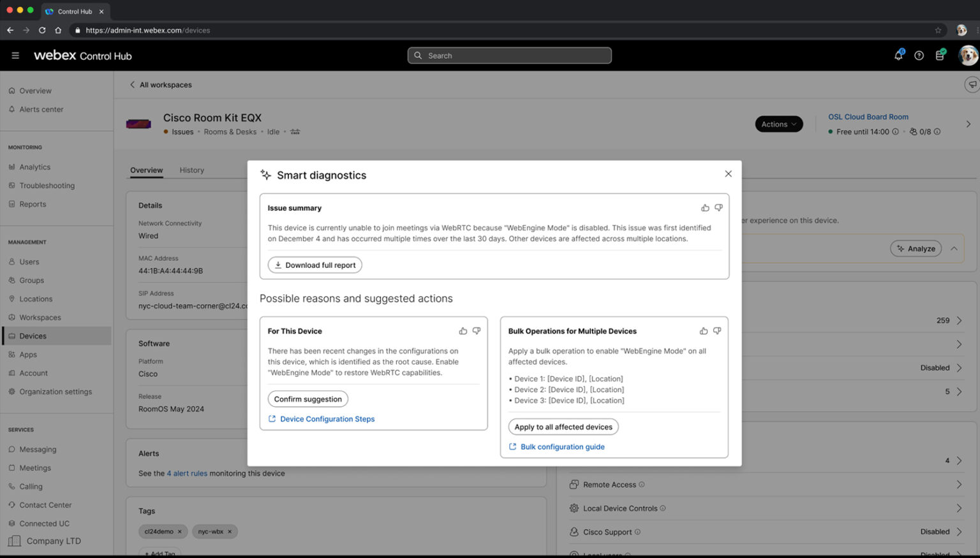Click the hamburger menu beside Webex Control Hub

coord(15,55)
